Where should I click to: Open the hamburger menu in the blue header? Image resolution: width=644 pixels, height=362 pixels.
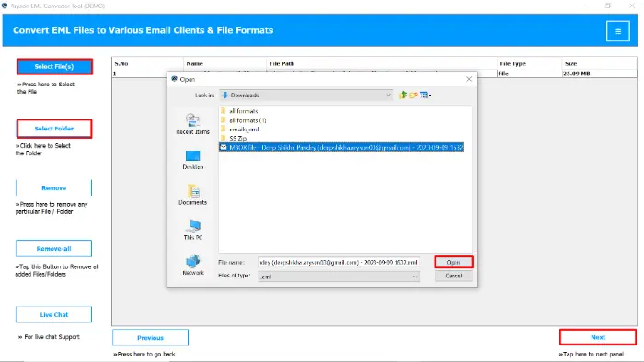click(617, 31)
